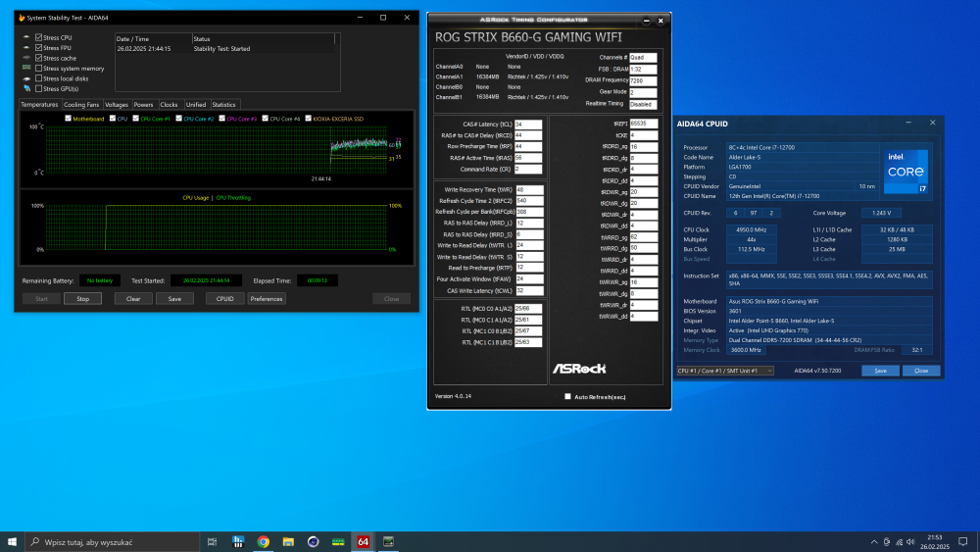Click the Preferences button
The width and height of the screenshot is (980, 552).
pyautogui.click(x=266, y=299)
